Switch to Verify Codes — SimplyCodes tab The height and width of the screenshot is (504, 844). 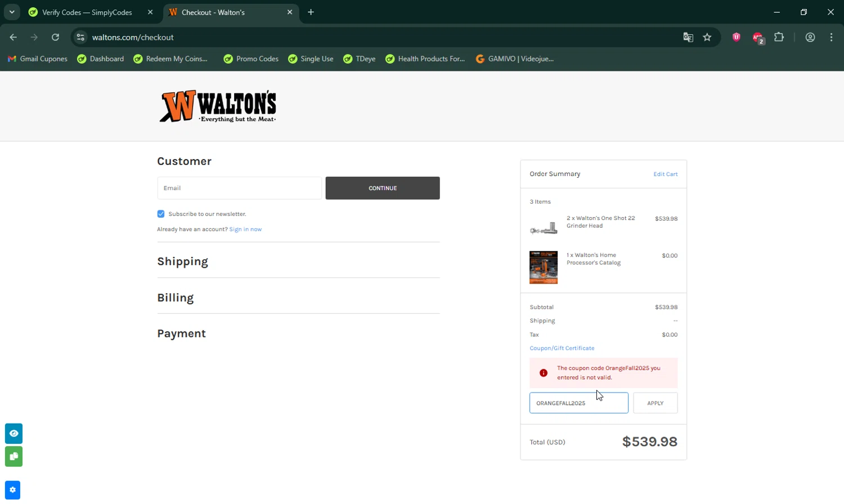tap(87, 12)
